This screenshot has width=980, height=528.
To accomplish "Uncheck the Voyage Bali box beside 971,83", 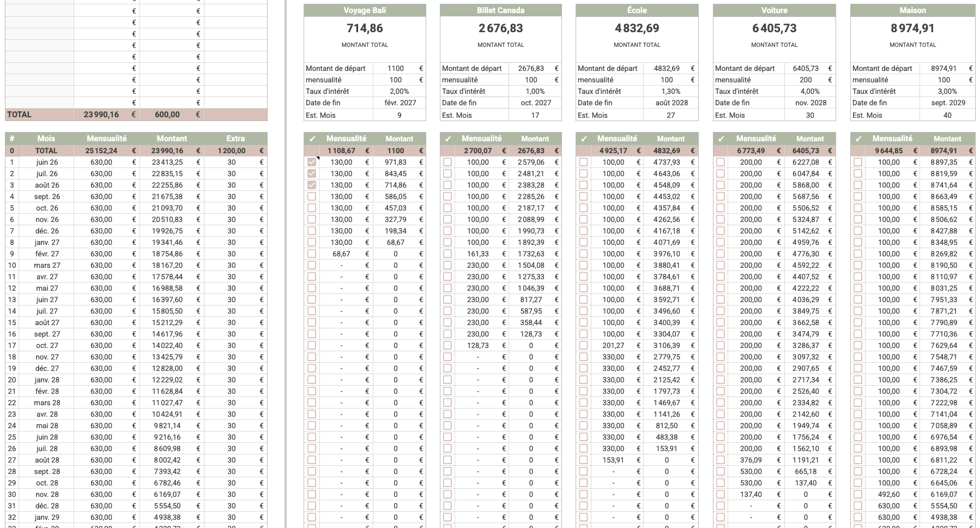I will (x=312, y=162).
